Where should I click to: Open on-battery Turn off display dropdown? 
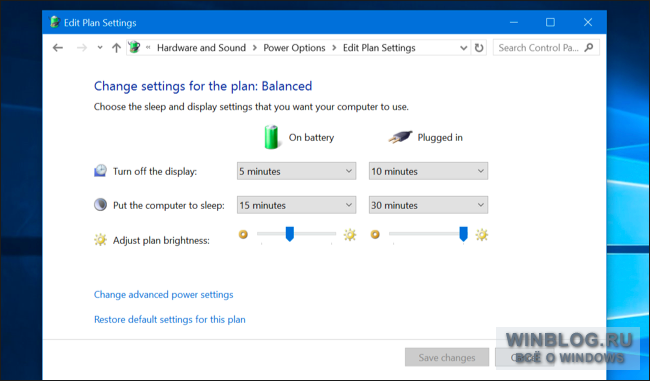coord(296,171)
